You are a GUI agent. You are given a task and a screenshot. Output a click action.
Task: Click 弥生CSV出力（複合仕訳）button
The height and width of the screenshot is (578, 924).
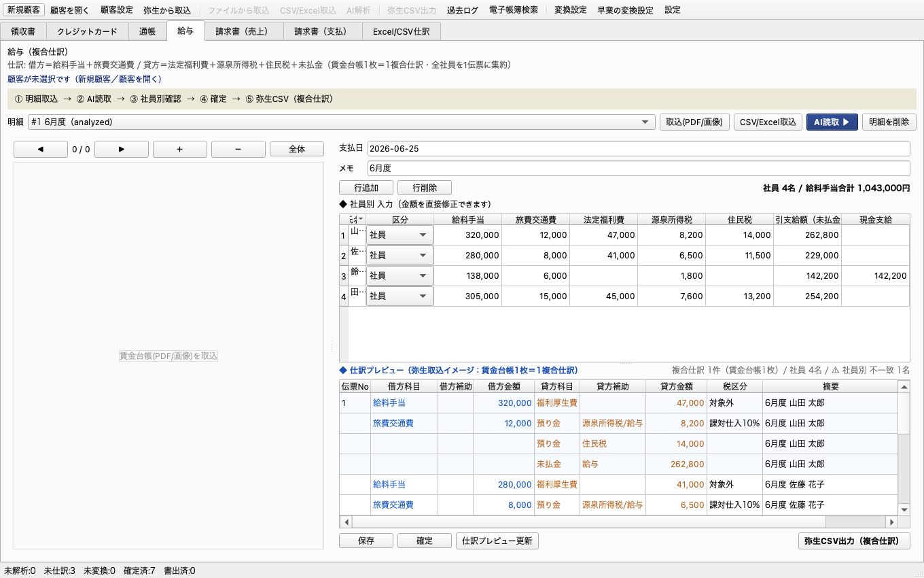[854, 541]
